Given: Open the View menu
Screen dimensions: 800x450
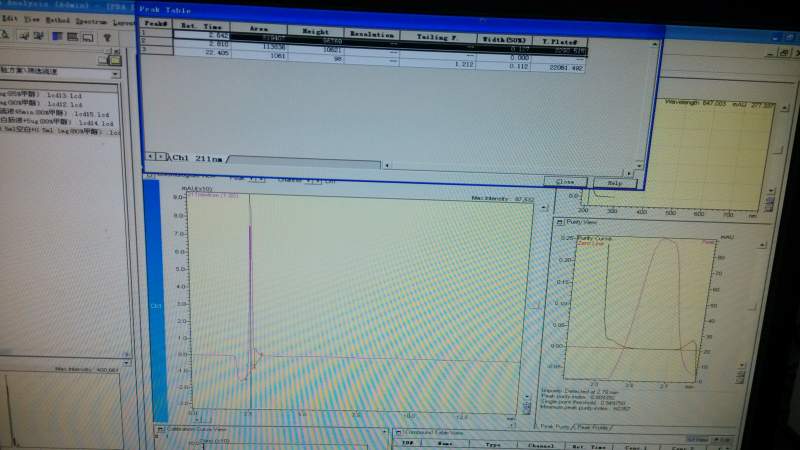Looking at the screenshot, I should [32, 19].
